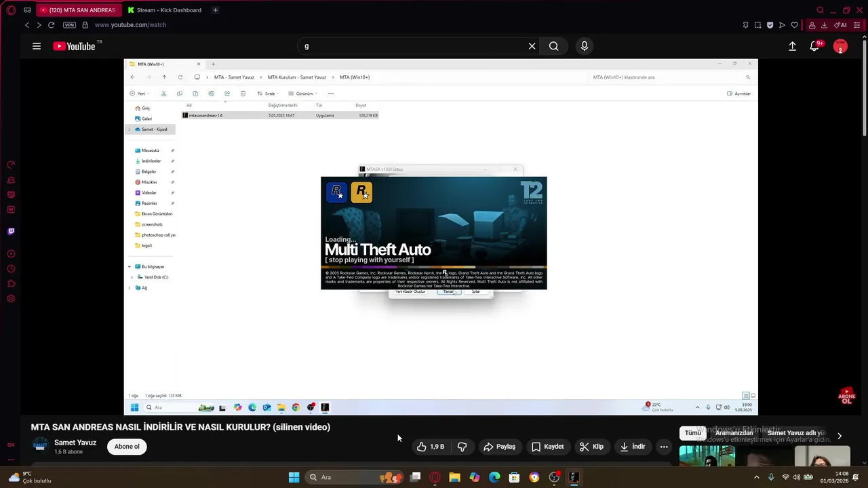Open the Opera GX taskbar icon
Viewport: 868px width, 488px height.
tap(435, 477)
